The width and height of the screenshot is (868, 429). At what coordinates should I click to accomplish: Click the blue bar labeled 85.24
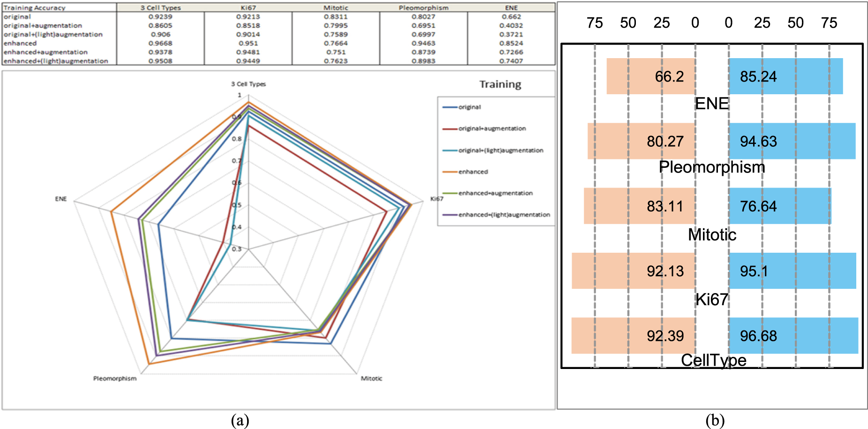[785, 76]
